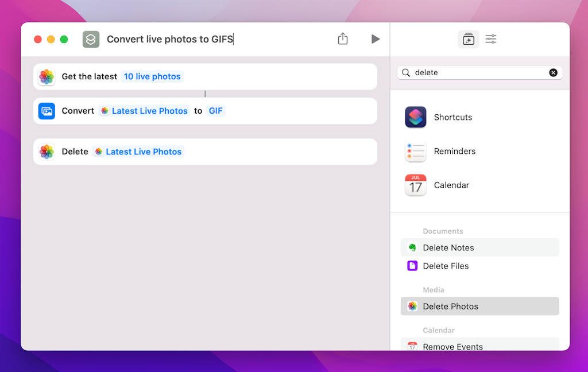The width and height of the screenshot is (588, 372).
Task: Open the 10 live photos parameter
Action: click(x=152, y=76)
